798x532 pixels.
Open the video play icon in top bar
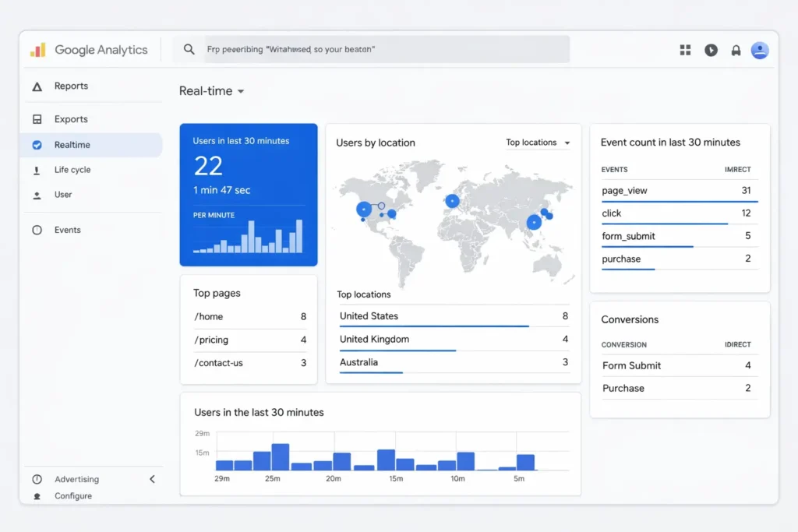[711, 50]
